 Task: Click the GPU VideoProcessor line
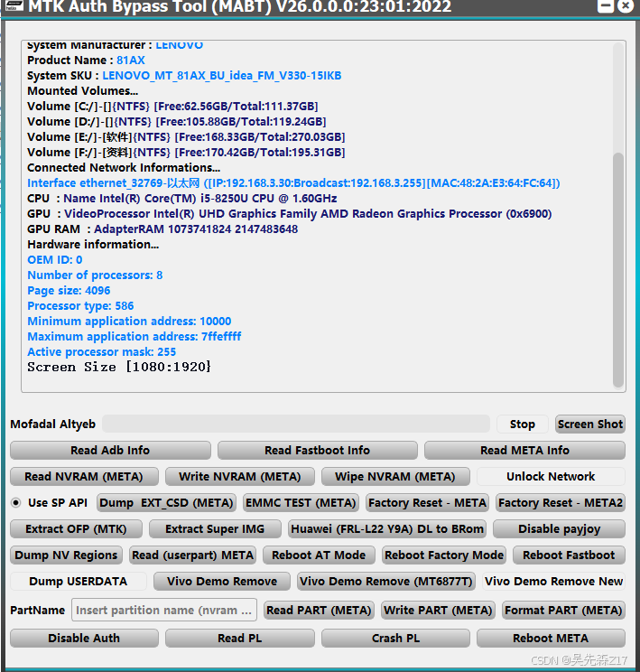290,214
